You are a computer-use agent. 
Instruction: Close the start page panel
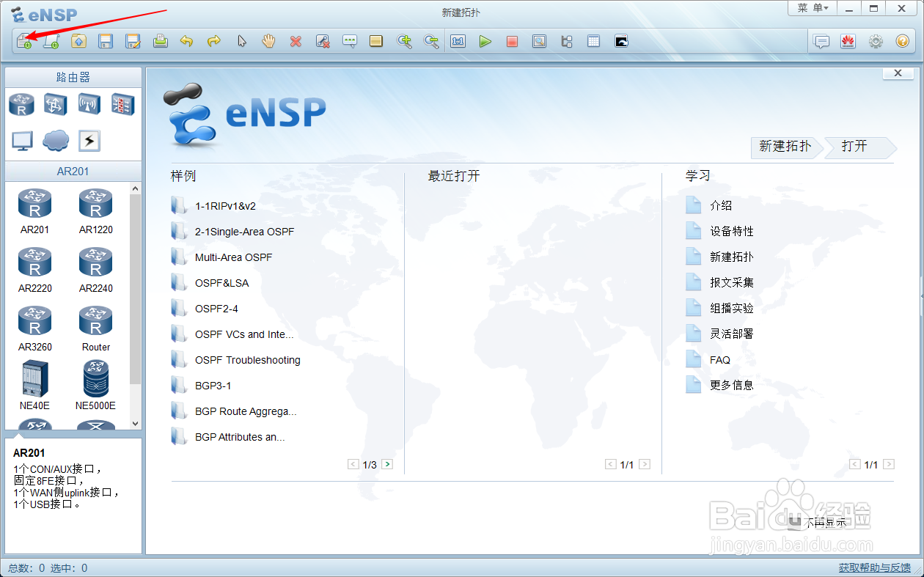(898, 73)
